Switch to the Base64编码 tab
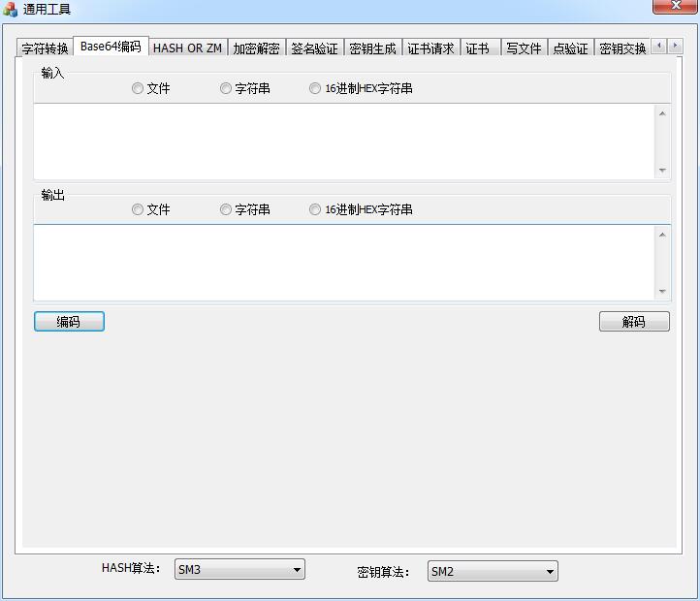This screenshot has width=700, height=601. [x=111, y=46]
